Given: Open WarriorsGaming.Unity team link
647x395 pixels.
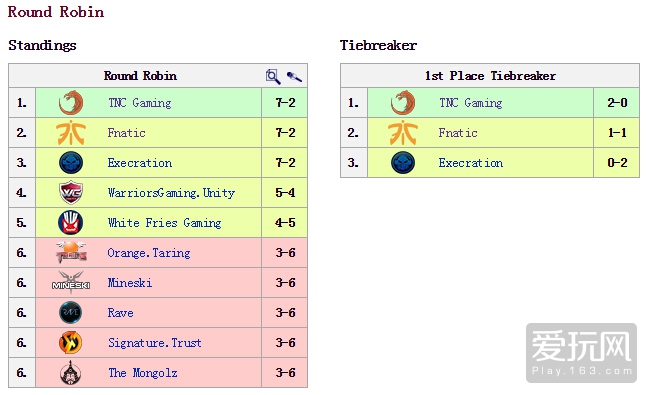Looking at the screenshot, I should 171,193.
